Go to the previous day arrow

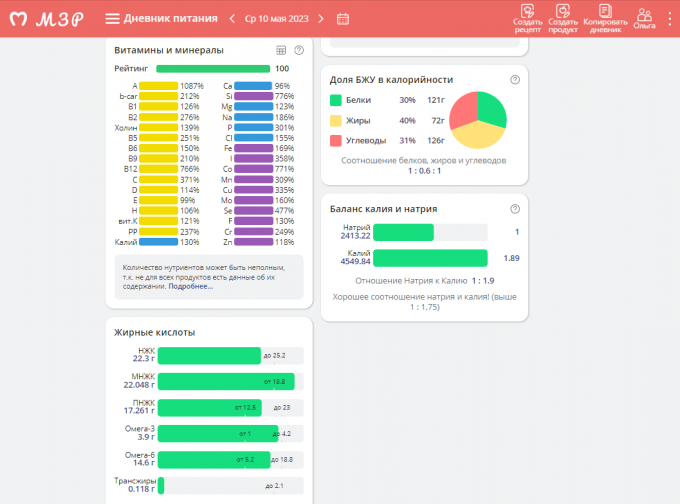point(233,19)
